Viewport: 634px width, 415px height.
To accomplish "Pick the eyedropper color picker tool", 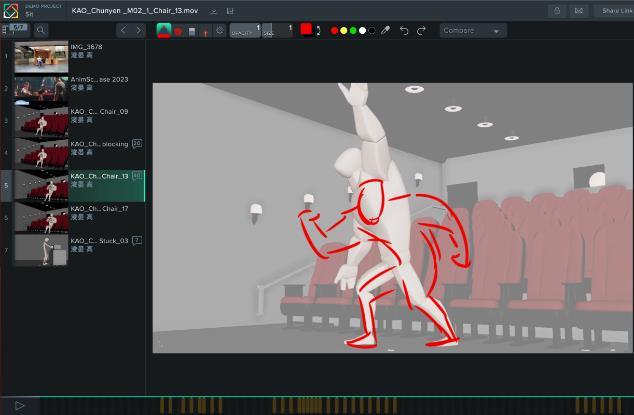I will pos(386,31).
